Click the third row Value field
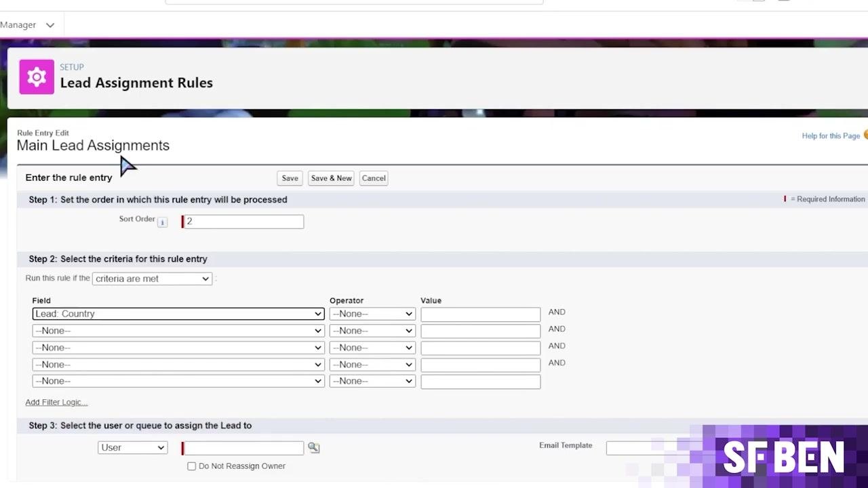The width and height of the screenshot is (868, 488). pos(481,348)
